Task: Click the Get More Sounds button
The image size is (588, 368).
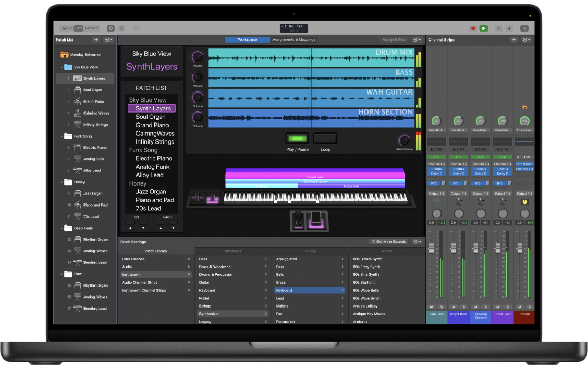Action: tap(388, 242)
